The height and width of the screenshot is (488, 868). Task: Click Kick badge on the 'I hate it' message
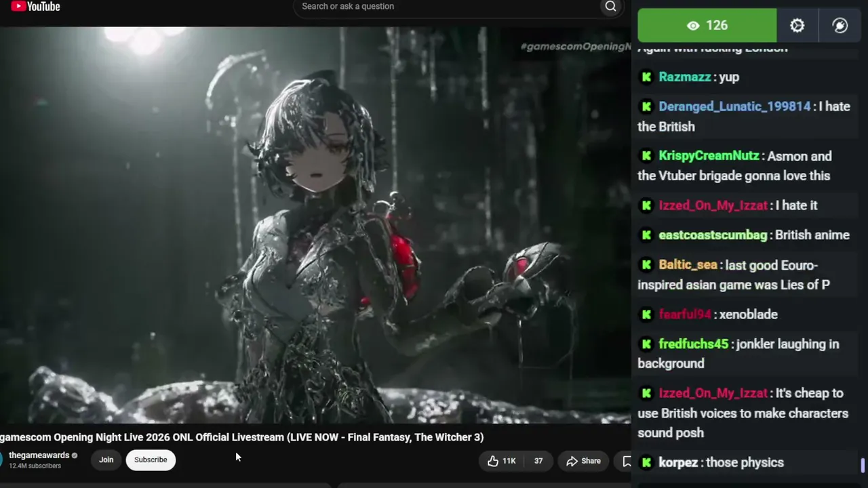coord(646,205)
